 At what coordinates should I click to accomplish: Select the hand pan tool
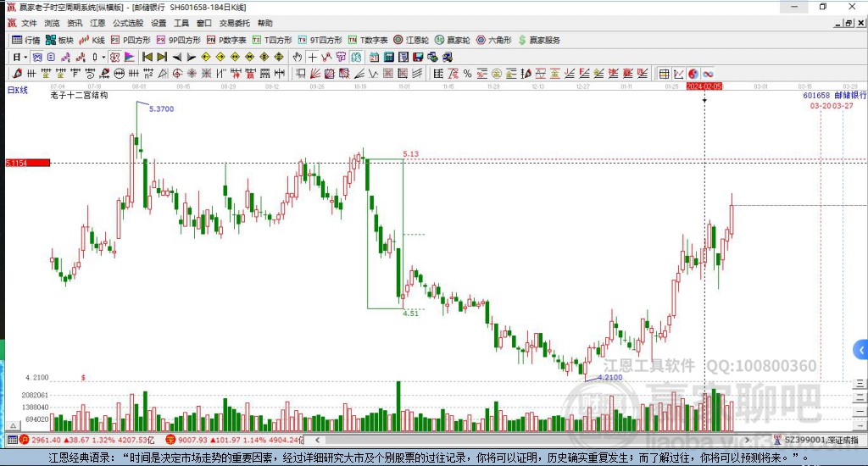click(297, 57)
